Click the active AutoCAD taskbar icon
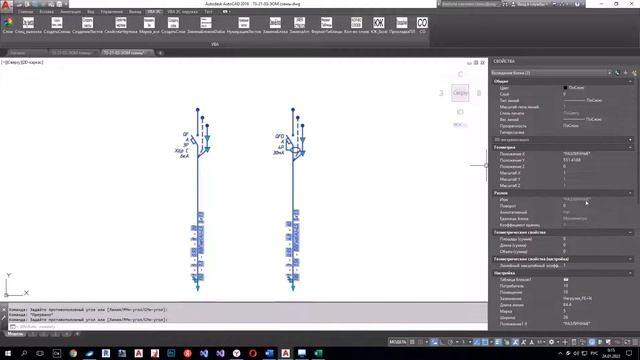The width and height of the screenshot is (640, 360). pos(285,353)
